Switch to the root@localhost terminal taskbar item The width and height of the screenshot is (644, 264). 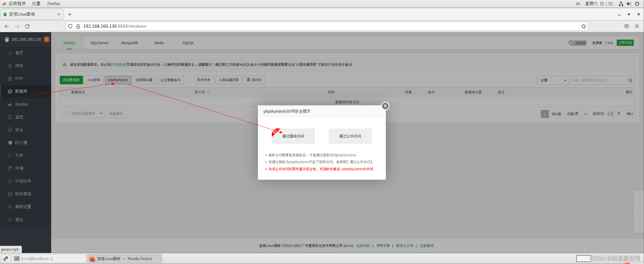[x=49, y=259]
